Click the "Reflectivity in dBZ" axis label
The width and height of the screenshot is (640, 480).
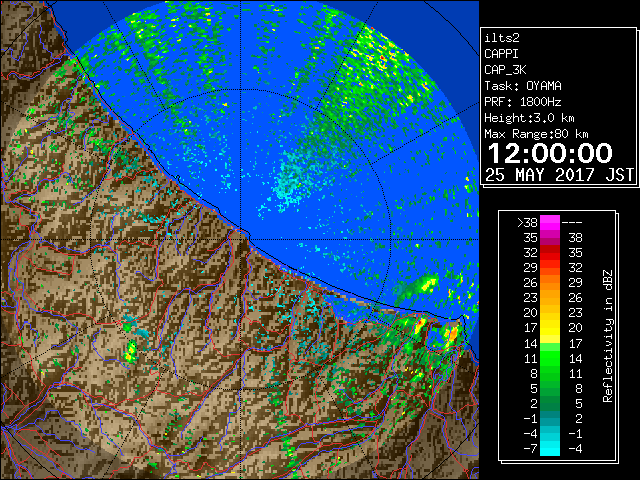coord(608,336)
